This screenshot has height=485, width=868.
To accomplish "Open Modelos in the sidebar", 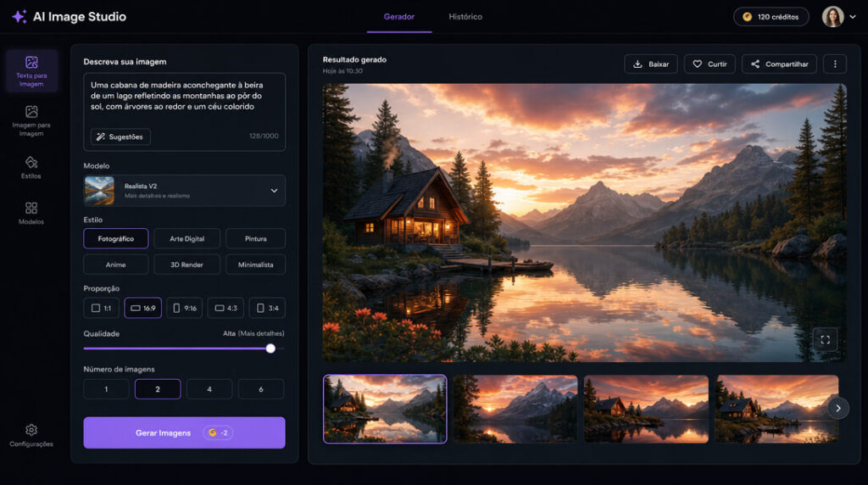I will coord(31,213).
